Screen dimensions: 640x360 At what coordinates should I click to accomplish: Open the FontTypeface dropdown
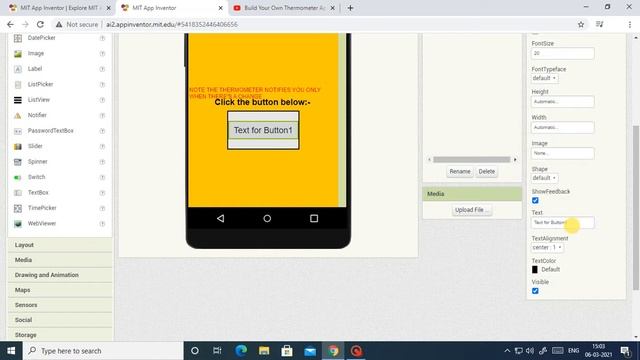(544, 78)
